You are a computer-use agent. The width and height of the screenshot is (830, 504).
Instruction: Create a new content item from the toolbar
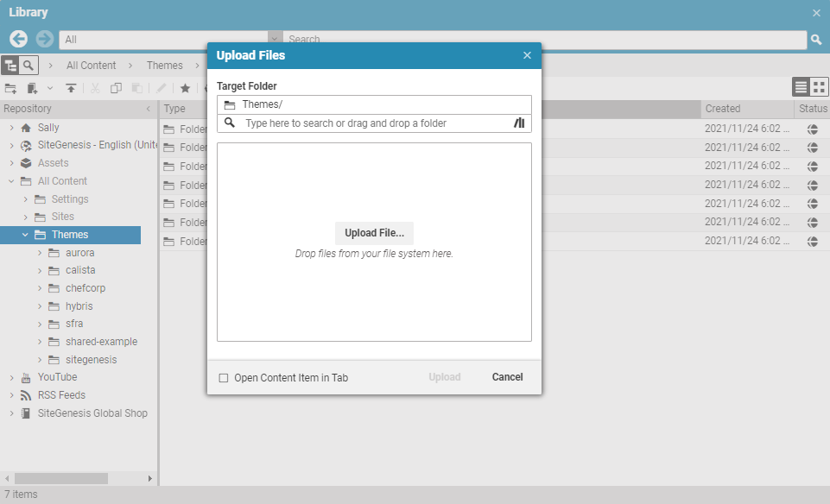pos(31,87)
